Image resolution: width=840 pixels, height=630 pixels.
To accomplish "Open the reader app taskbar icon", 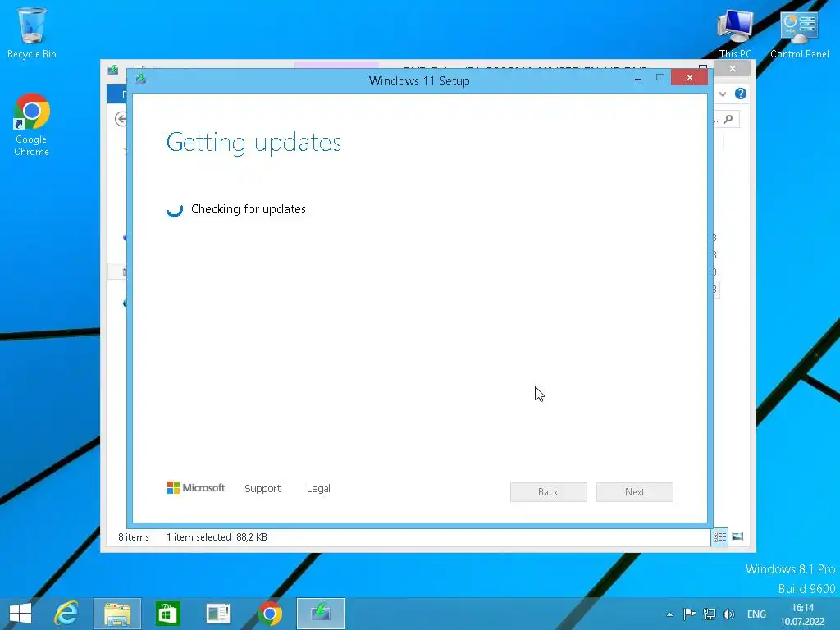I will tap(218, 614).
